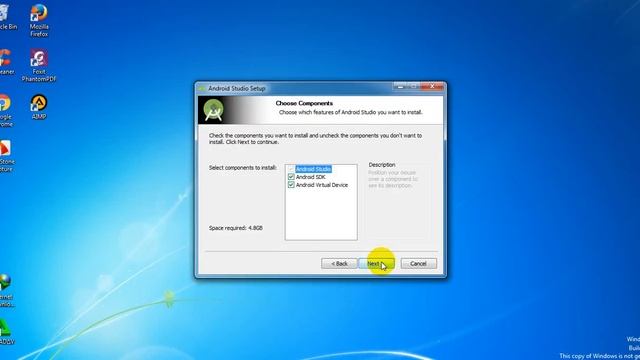Click the disabled Android Studio component checkbox

tap(291, 169)
